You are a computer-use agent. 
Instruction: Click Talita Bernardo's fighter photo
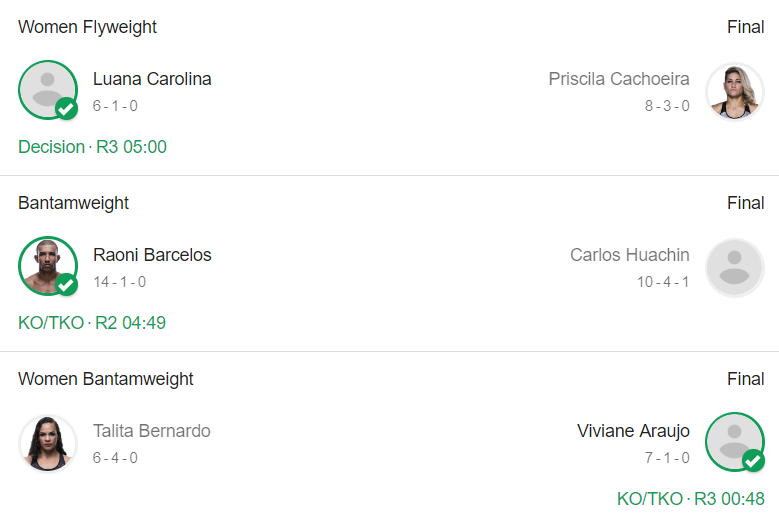pos(47,442)
